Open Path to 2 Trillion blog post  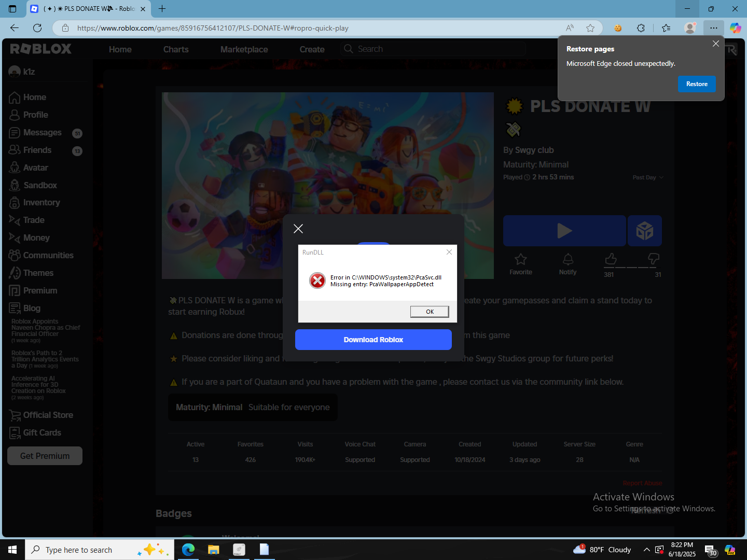pos(45,359)
